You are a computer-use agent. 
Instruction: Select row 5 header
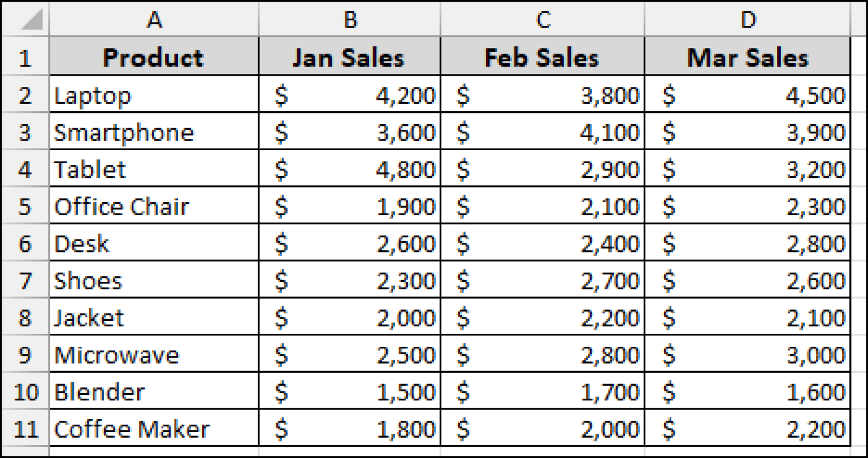coord(25,206)
